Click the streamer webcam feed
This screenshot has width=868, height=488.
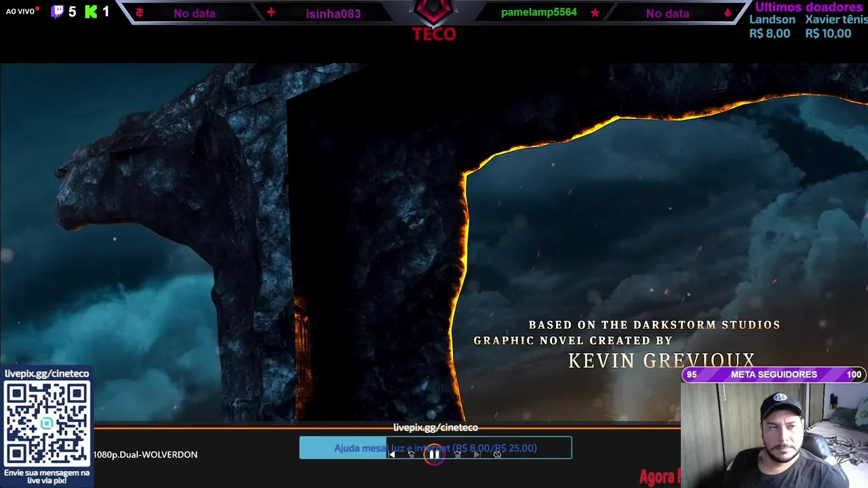click(x=774, y=435)
